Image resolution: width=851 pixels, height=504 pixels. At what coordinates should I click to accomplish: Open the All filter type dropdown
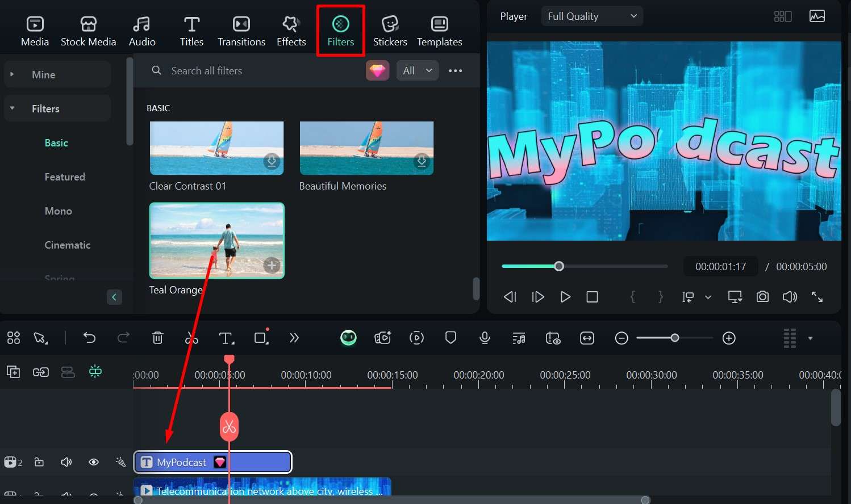click(418, 71)
